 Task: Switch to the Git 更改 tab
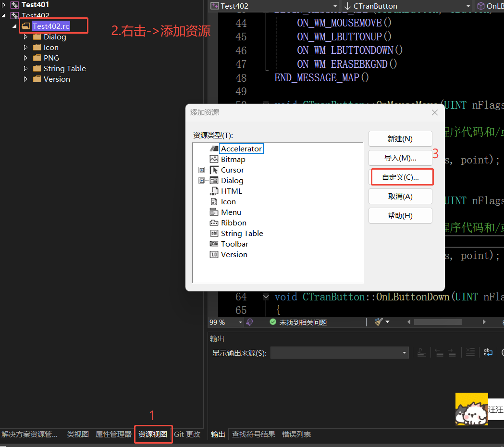click(187, 434)
